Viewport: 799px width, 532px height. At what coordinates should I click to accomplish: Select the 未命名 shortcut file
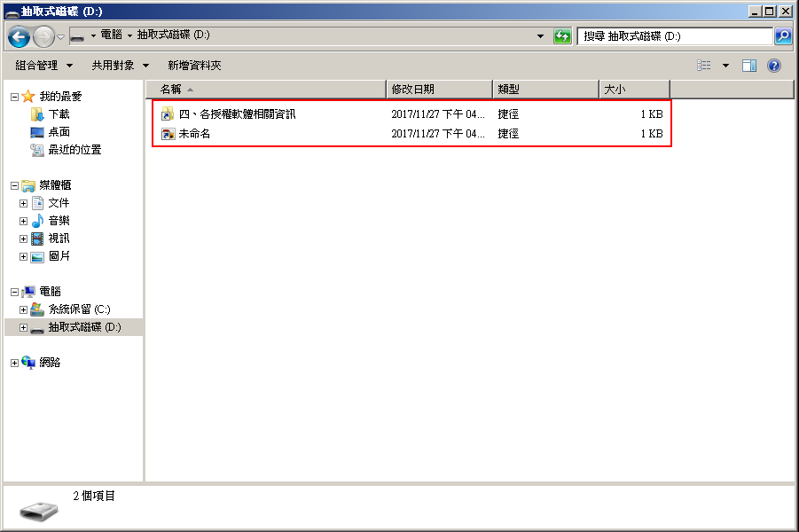click(193, 134)
